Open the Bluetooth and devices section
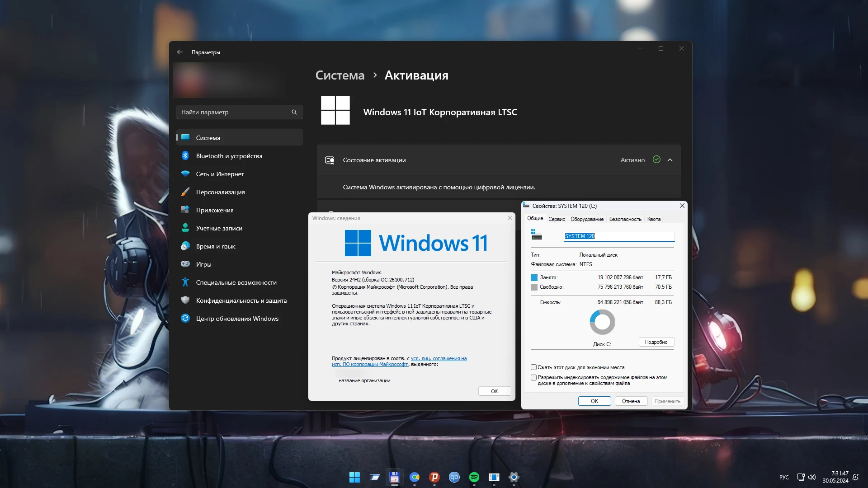Screen dimensions: 868x488 (229, 156)
